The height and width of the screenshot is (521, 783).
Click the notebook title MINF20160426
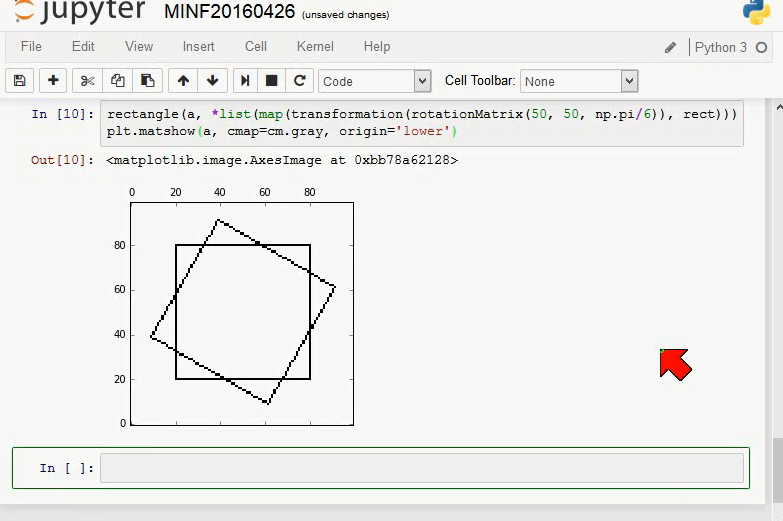click(230, 11)
